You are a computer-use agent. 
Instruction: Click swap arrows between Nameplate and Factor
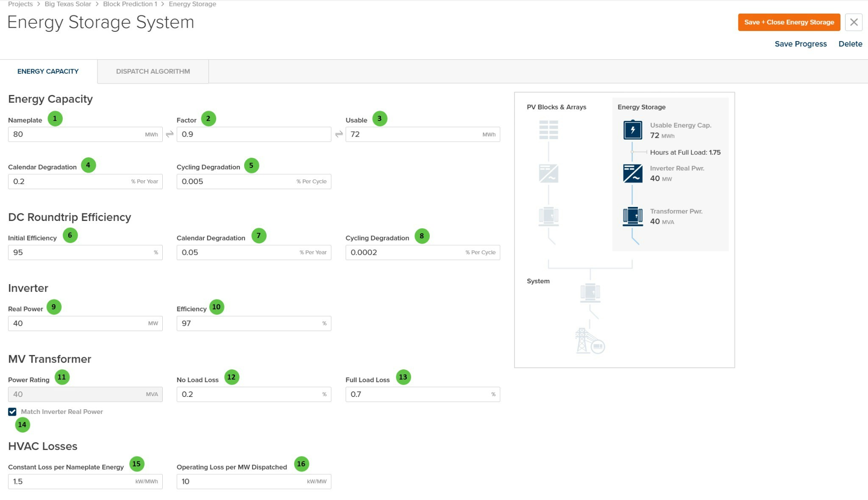(x=170, y=134)
